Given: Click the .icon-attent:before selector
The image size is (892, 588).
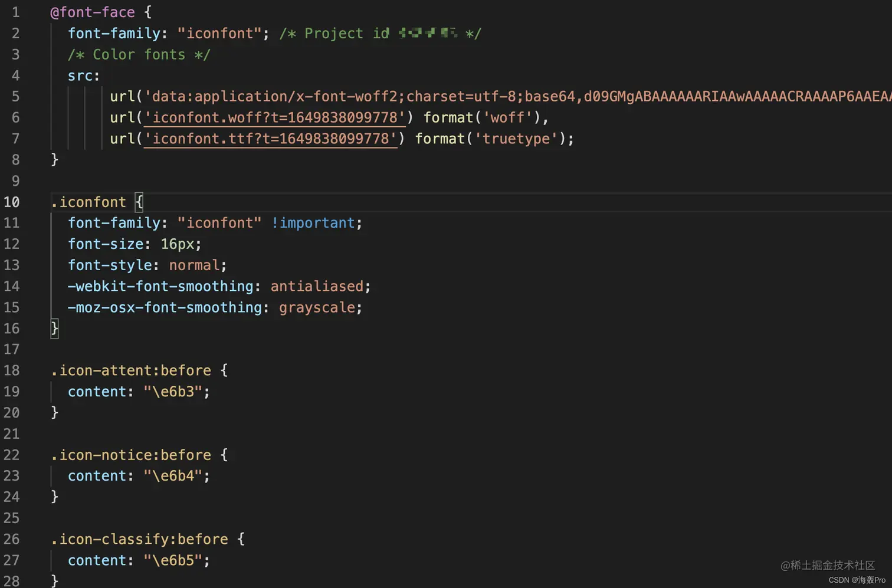Looking at the screenshot, I should pos(131,370).
